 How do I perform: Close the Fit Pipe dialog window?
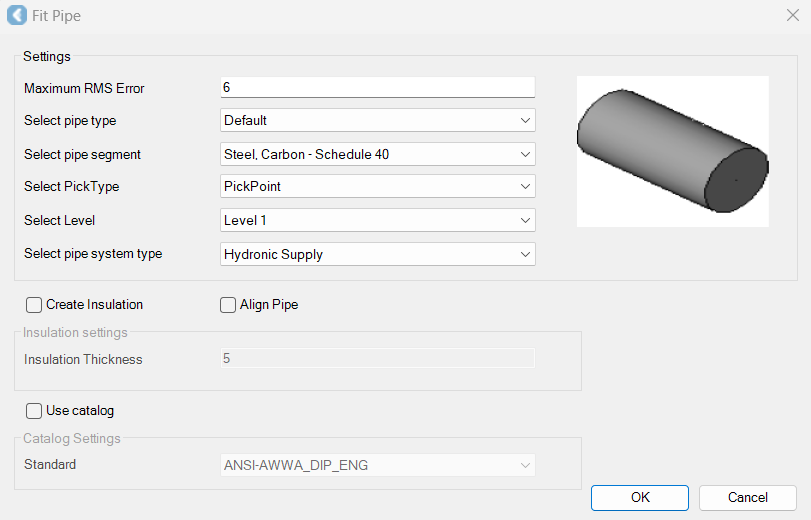click(792, 16)
